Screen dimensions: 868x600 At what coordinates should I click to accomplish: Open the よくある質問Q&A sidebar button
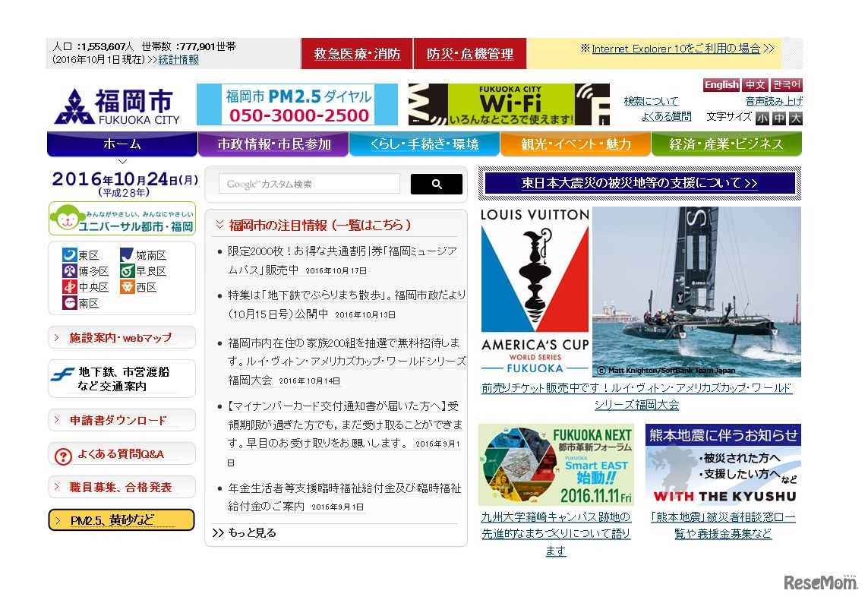click(x=122, y=454)
